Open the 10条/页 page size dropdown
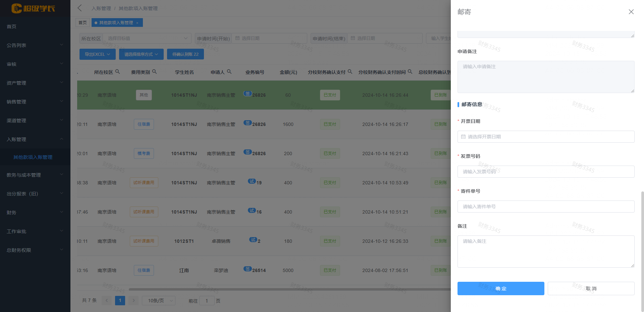 158,301
